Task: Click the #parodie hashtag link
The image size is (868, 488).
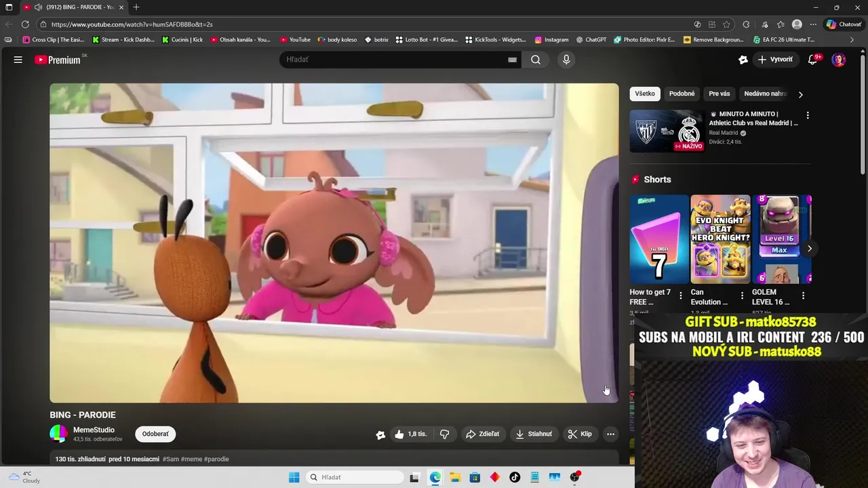Action: click(216, 459)
